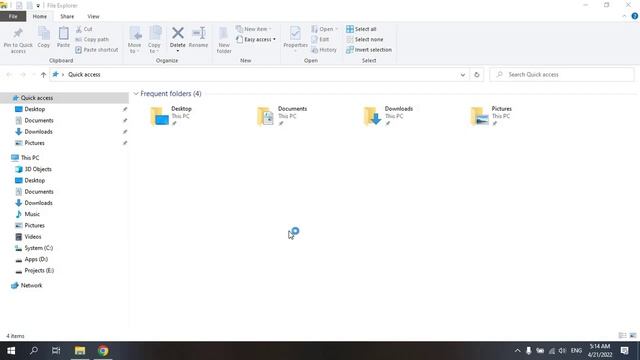Click Pin to Quick access icon
Screen dimensions: 640x360
[18, 33]
